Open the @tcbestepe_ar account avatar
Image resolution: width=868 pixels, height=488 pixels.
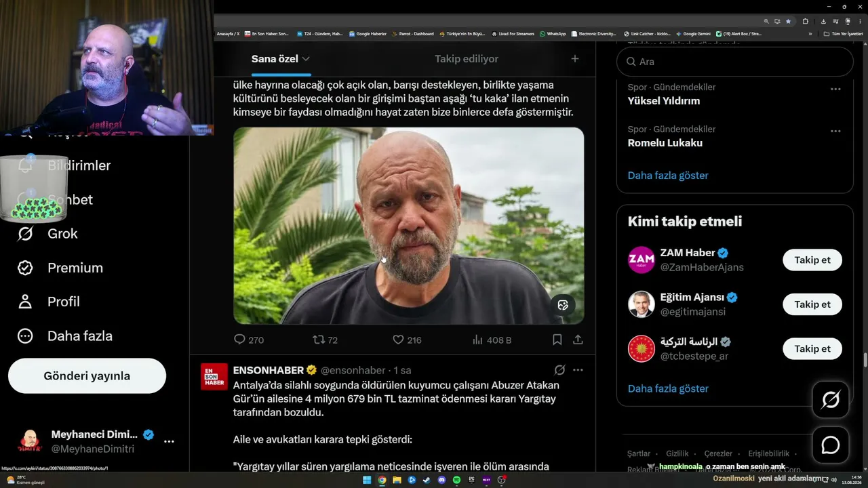click(642, 349)
